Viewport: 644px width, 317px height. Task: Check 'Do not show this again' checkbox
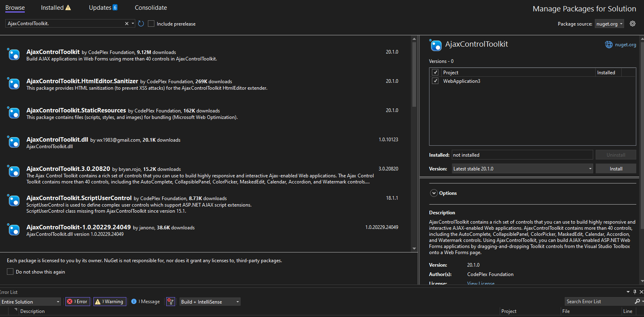pos(10,272)
